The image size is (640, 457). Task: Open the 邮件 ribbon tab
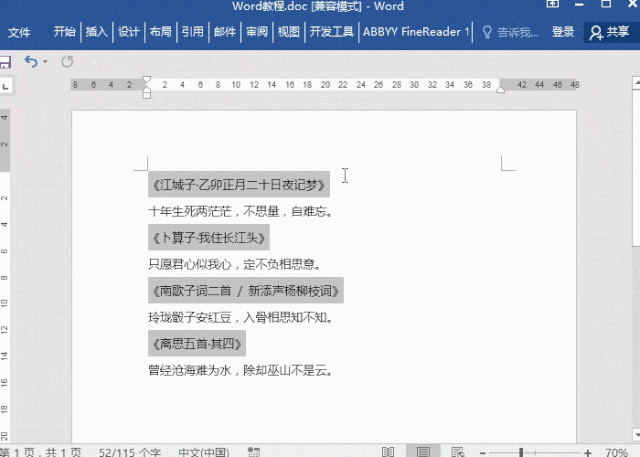225,32
